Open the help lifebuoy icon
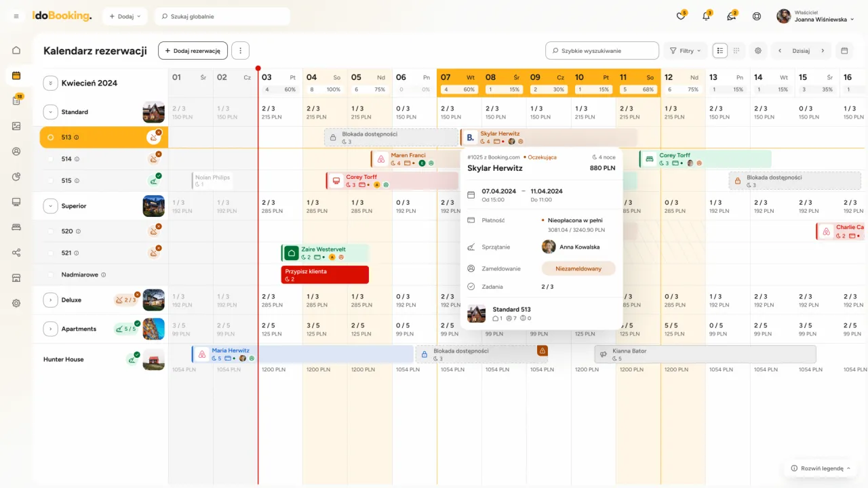This screenshot has height=488, width=868. 757,16
